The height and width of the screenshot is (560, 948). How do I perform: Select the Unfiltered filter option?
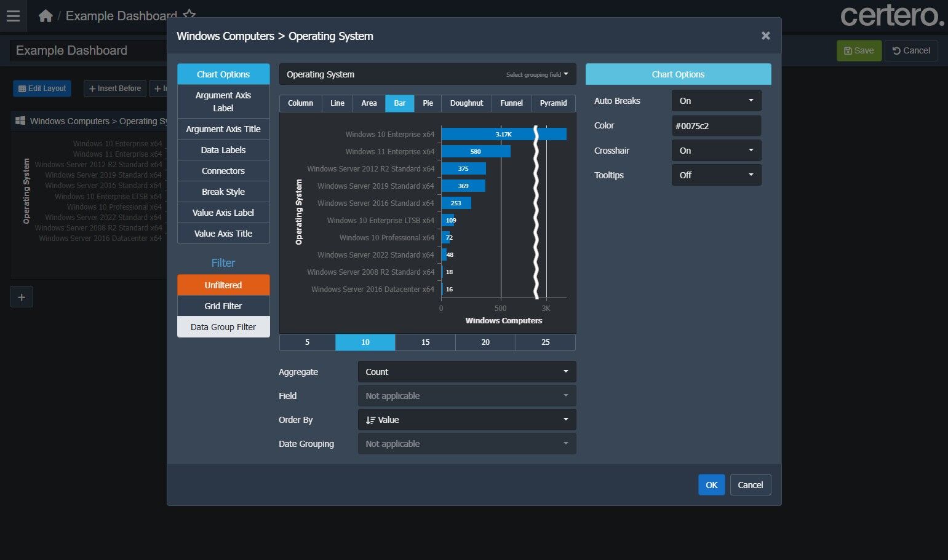[223, 285]
